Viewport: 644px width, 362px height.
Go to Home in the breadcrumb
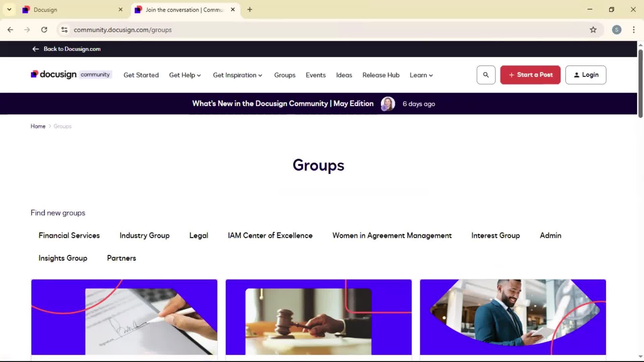click(38, 126)
